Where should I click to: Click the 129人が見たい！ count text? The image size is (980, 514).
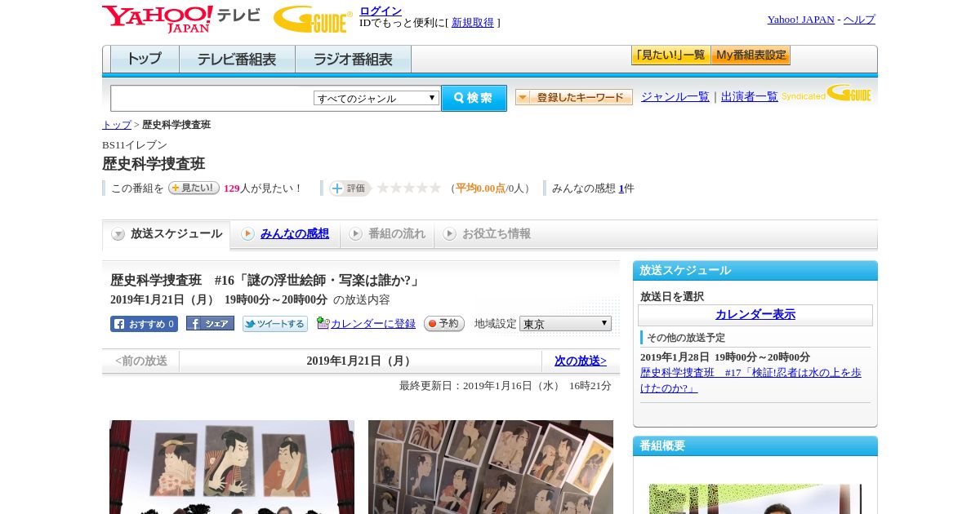pyautogui.click(x=263, y=188)
